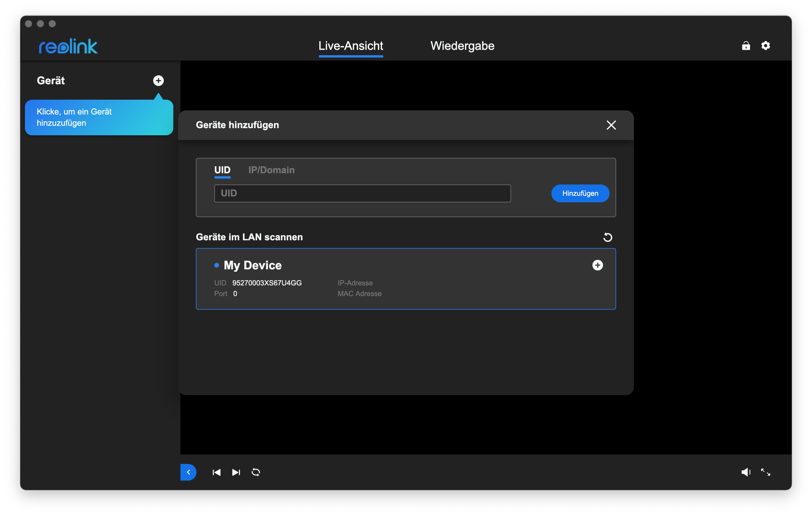Screen dimensions: 812x515
Task: Click the Reolink logo
Action: point(68,46)
